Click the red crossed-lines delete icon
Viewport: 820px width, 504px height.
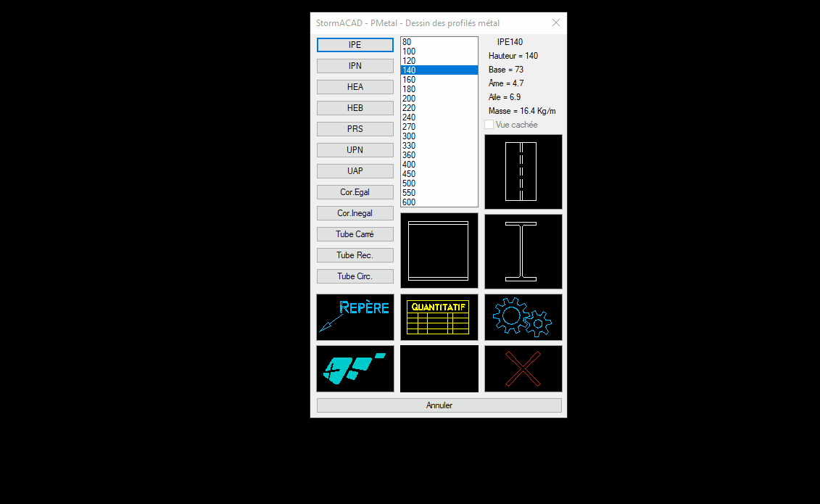click(x=523, y=368)
